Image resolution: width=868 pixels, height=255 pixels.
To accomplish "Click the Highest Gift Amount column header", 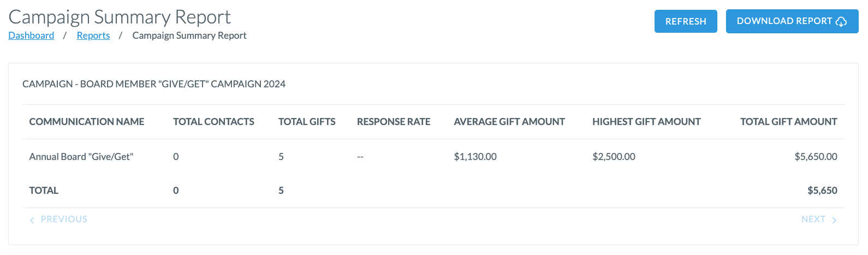I will click(646, 122).
